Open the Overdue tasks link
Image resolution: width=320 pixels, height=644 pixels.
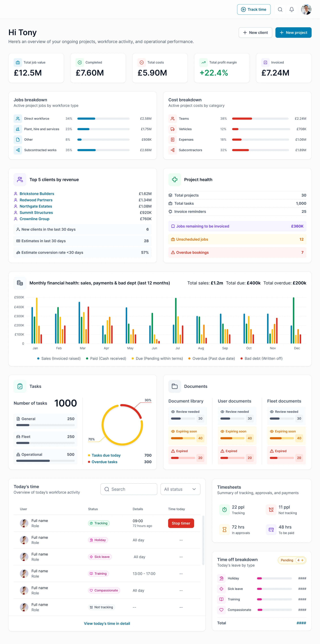(104, 462)
